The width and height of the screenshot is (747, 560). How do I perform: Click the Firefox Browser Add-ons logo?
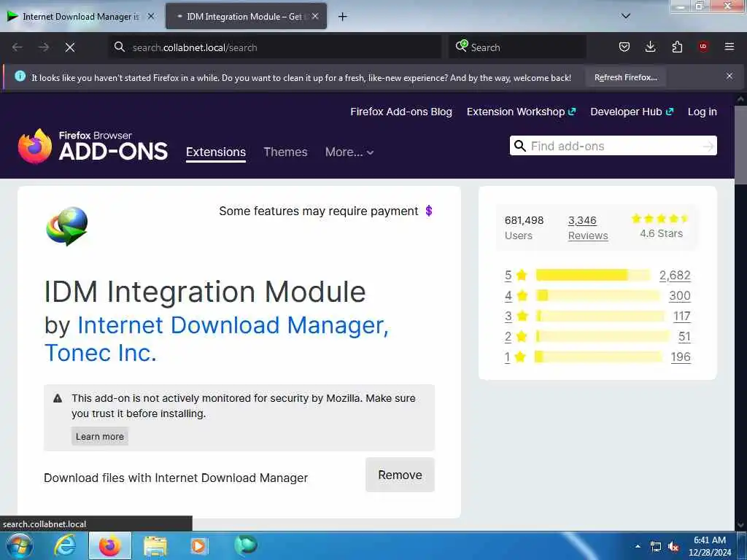[x=93, y=146]
